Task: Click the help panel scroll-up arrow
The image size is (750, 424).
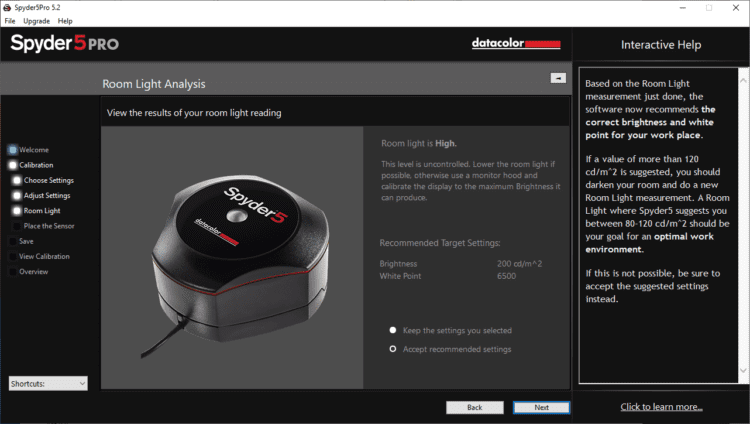Action: pyautogui.click(x=743, y=80)
